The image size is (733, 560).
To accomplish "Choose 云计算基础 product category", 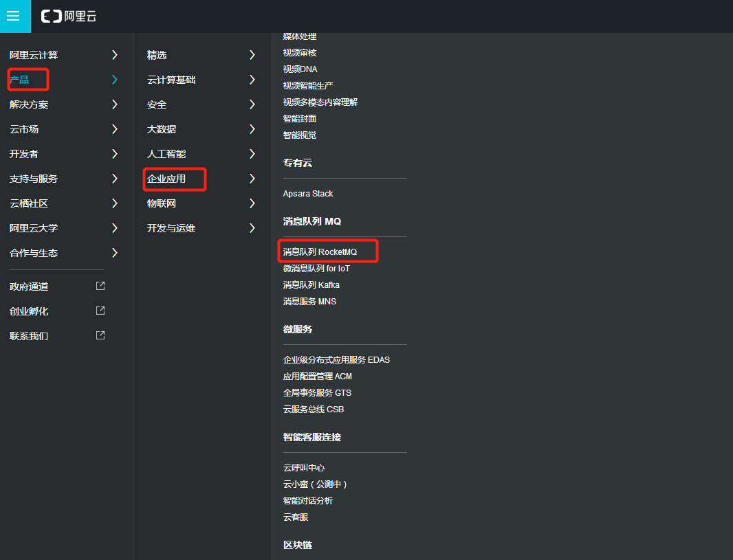I will pos(171,80).
